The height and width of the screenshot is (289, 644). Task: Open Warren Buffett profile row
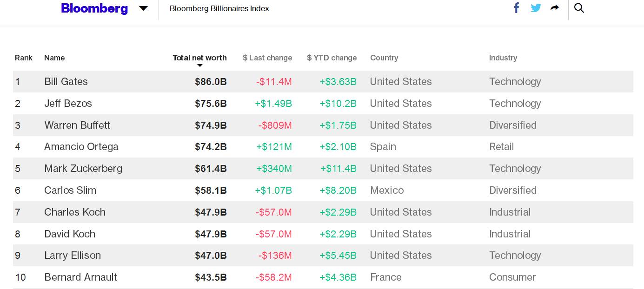(x=323, y=125)
